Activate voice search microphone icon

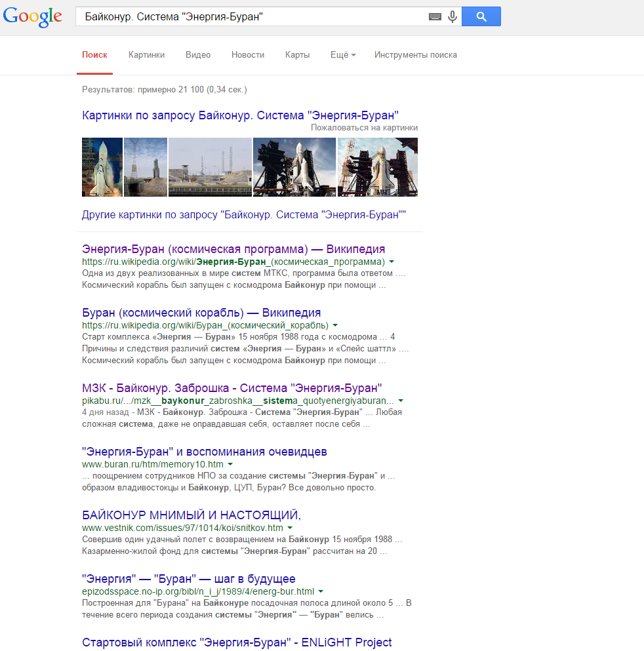[453, 17]
